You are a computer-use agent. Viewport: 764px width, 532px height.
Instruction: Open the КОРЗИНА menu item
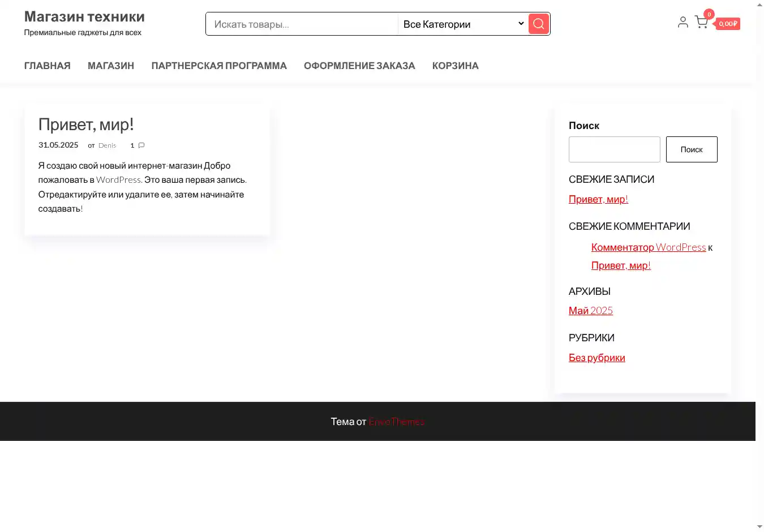tap(455, 66)
